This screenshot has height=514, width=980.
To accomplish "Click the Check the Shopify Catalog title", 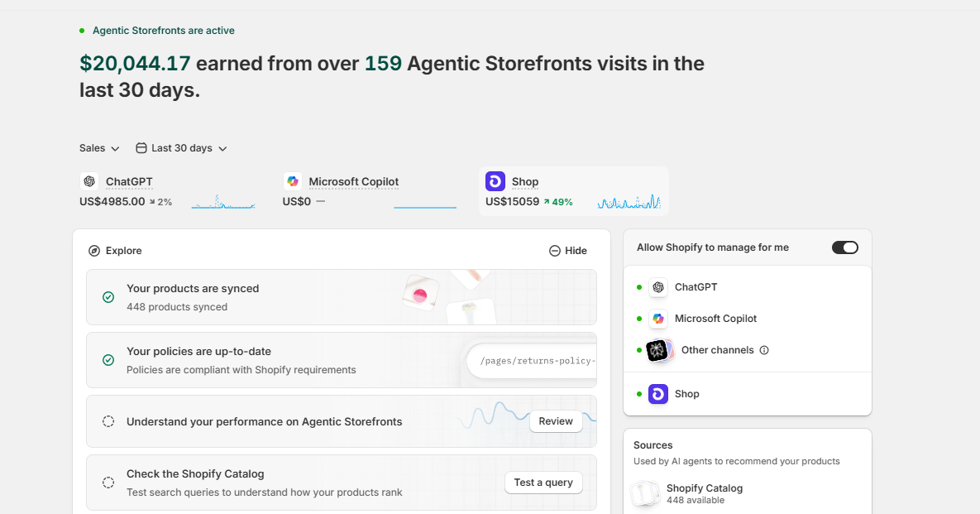I will [196, 474].
